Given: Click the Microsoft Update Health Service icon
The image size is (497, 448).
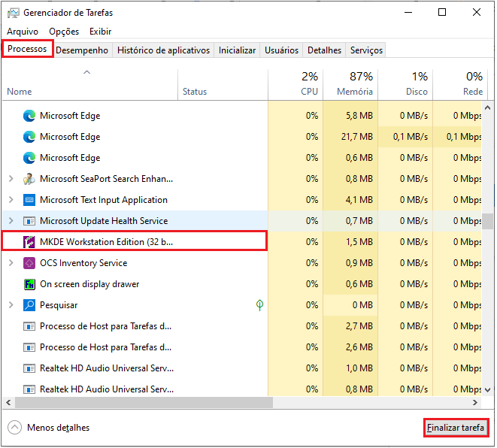Looking at the screenshot, I should coord(29,221).
